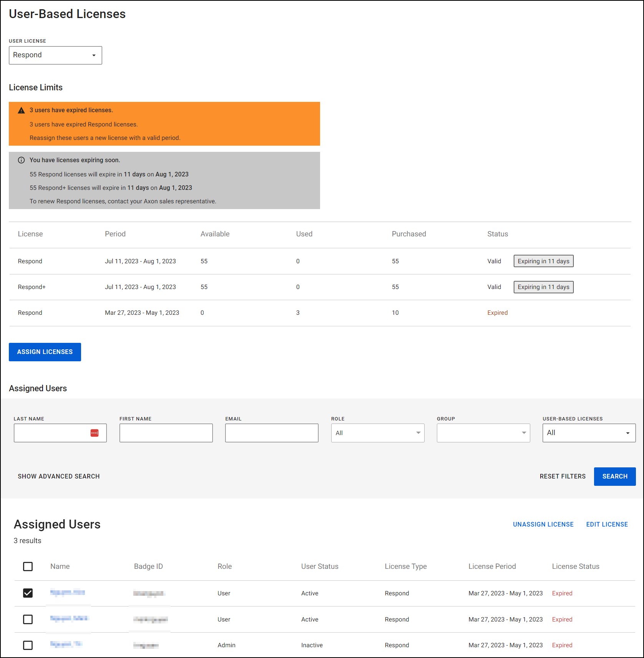Expand the Role filter dropdown
The height and width of the screenshot is (658, 644).
pyautogui.click(x=377, y=433)
